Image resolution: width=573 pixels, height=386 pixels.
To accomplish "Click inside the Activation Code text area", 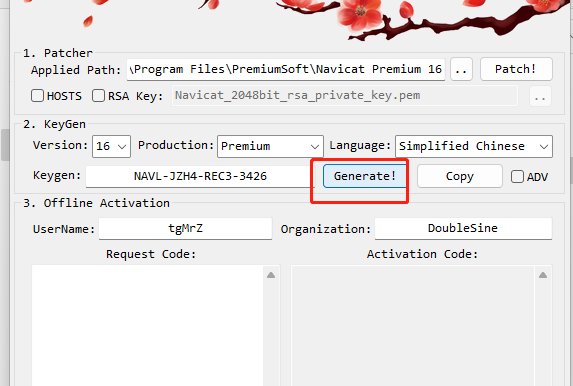I will point(413,325).
